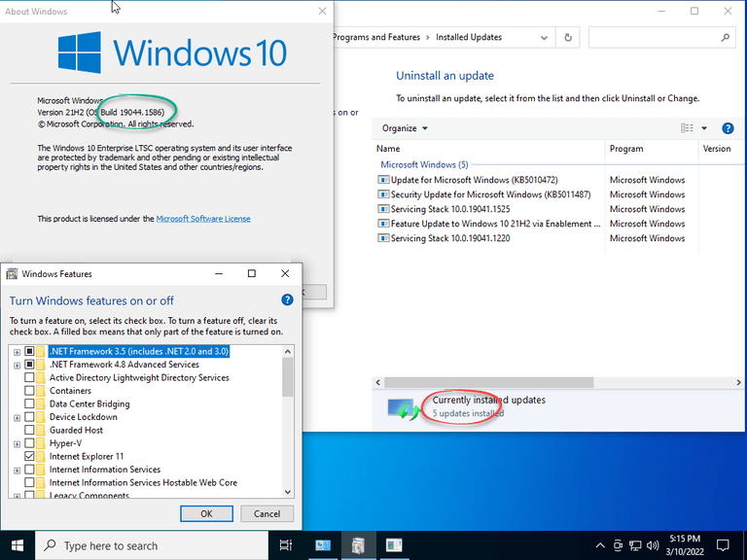Screen dimensions: 747x560
Task: Click the Feature Update 21H2 icon
Action: point(383,224)
